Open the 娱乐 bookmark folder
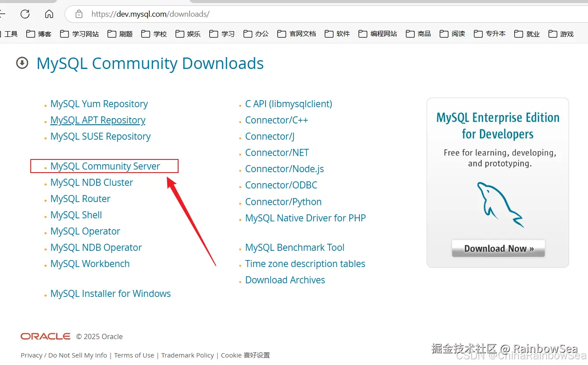Viewport: 588px width, 365px height. coord(188,34)
